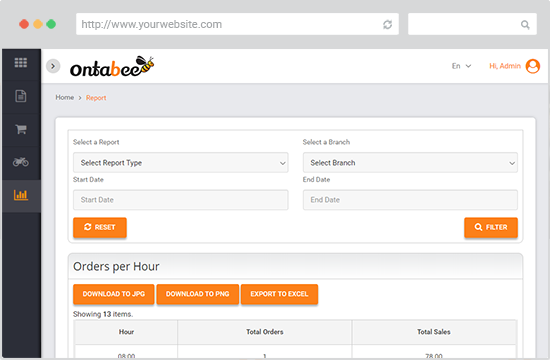Focus the End Date field
550x360 pixels.
coord(410,200)
